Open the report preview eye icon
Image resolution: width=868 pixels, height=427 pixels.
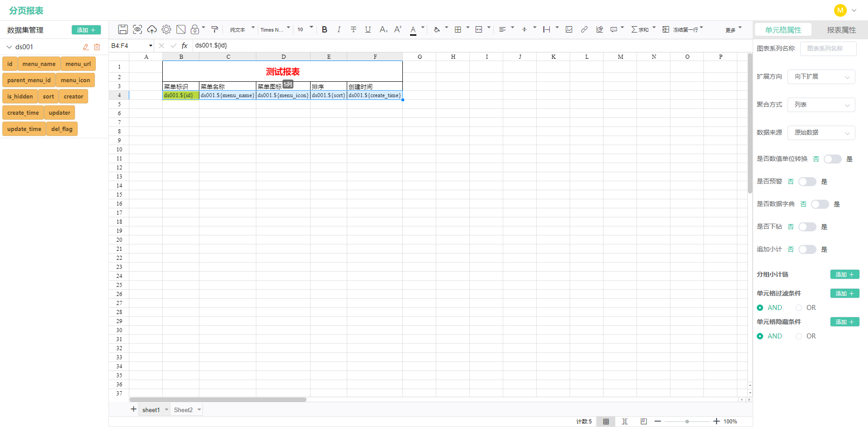[x=137, y=29]
